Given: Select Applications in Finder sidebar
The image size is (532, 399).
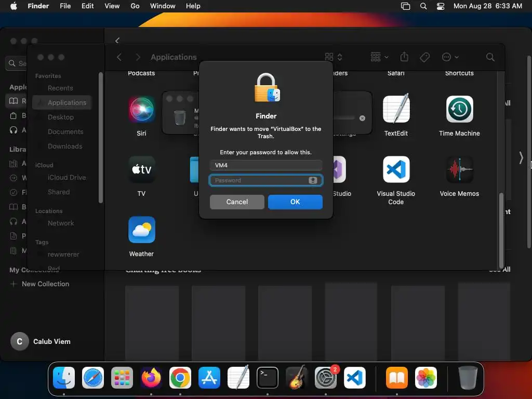Looking at the screenshot, I should tap(62, 102).
